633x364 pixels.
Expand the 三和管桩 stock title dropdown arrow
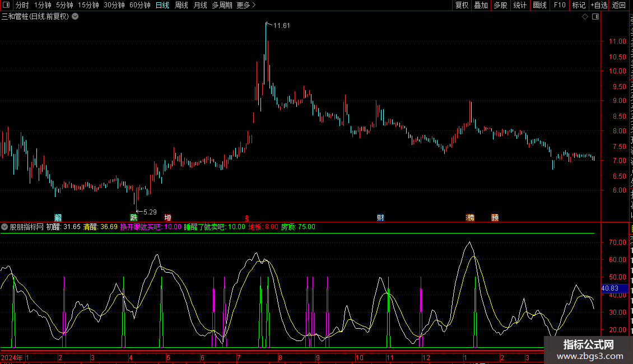pos(75,16)
